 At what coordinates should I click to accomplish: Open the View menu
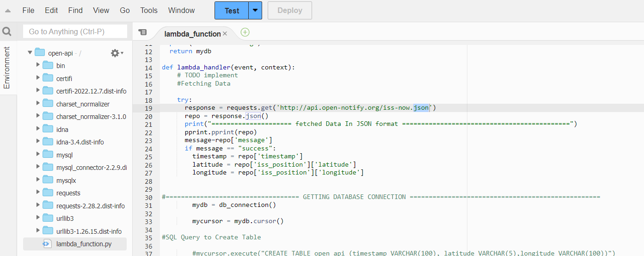101,10
